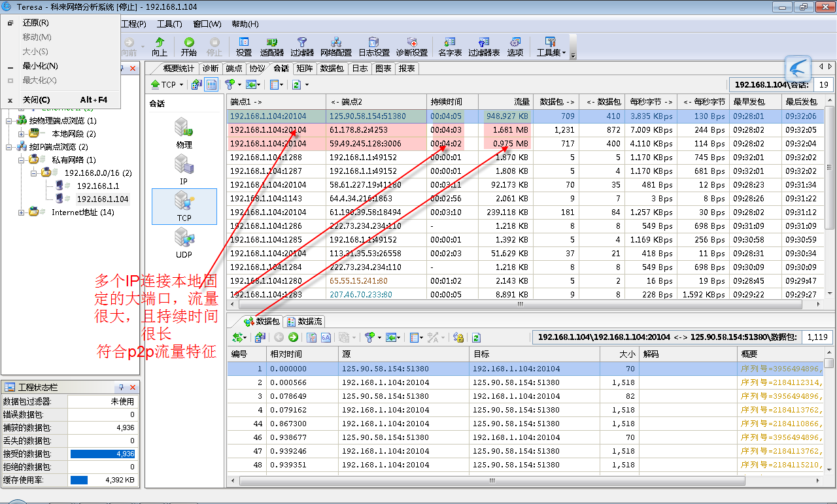The image size is (837, 504).
Task: Open the 窗口(W) menu
Action: pos(207,24)
